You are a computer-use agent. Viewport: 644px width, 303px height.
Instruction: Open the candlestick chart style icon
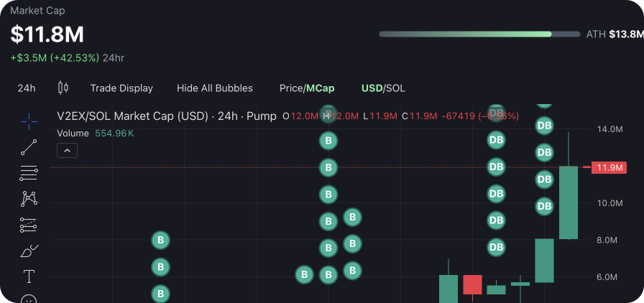coord(63,88)
